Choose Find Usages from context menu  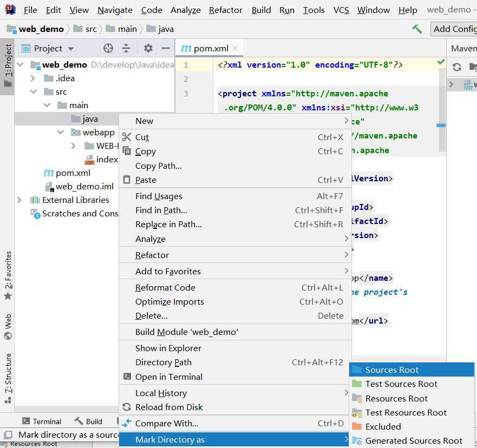235,196
